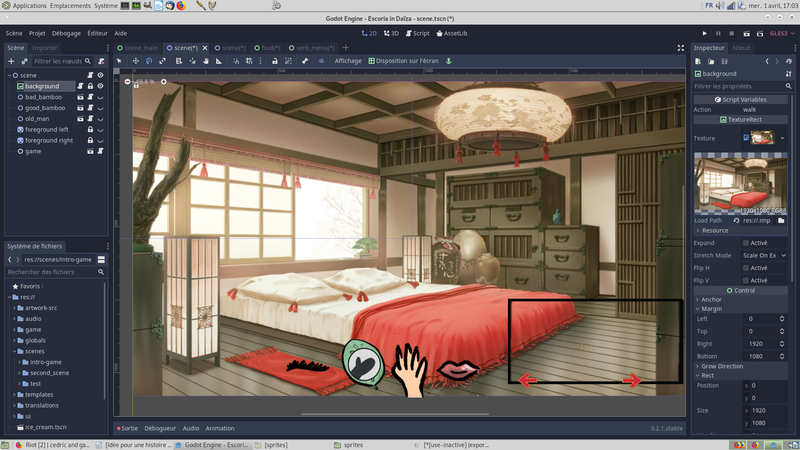The width and height of the screenshot is (800, 450).
Task: Save the resource with Inspector disk icon
Action: pyautogui.click(x=724, y=61)
